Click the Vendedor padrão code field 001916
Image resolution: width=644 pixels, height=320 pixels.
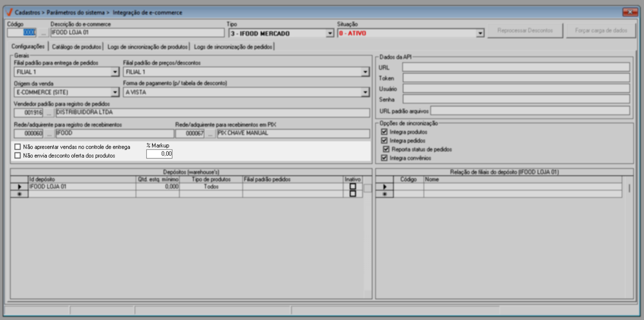[x=29, y=113]
